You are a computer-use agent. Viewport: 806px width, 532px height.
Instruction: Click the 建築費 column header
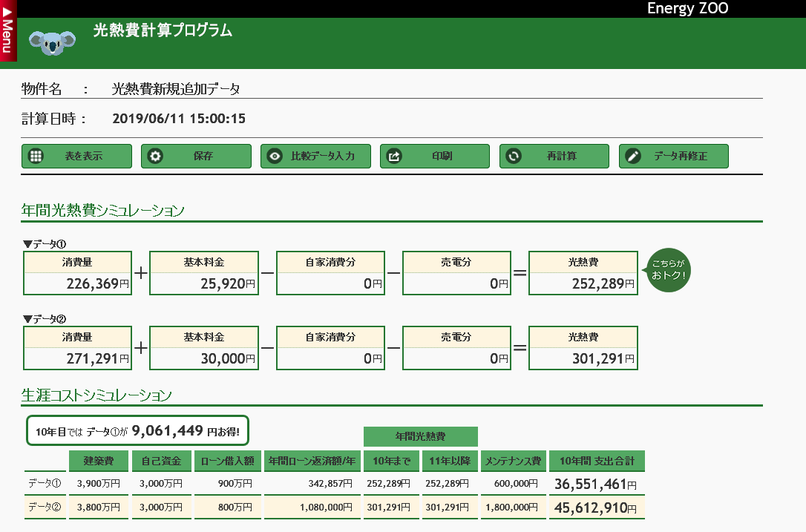pyautogui.click(x=99, y=462)
